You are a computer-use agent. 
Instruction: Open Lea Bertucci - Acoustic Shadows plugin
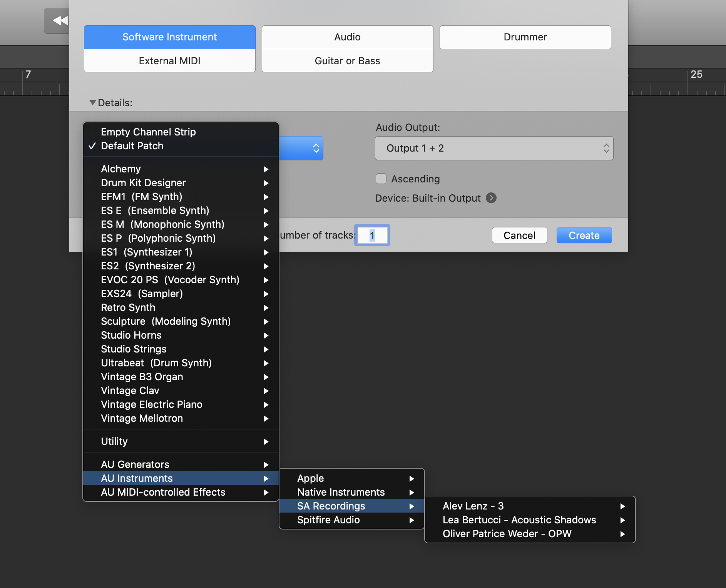(x=530, y=520)
